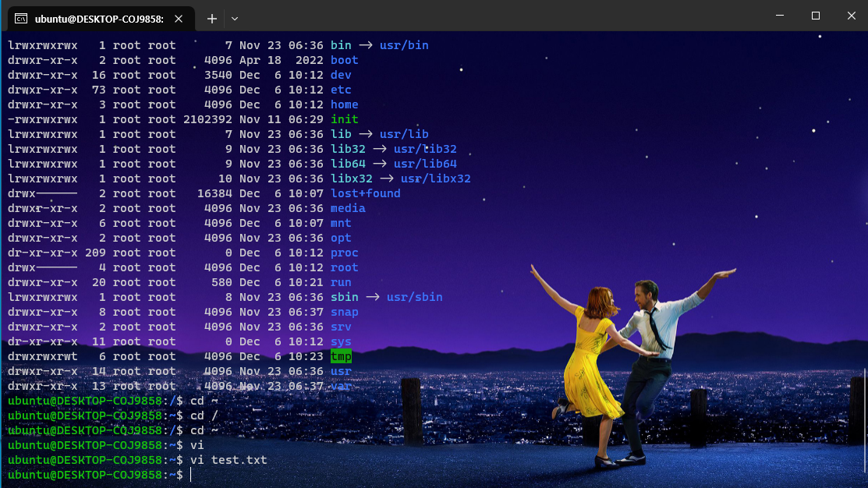Click the 10:21 timestamp for run

click(306, 282)
